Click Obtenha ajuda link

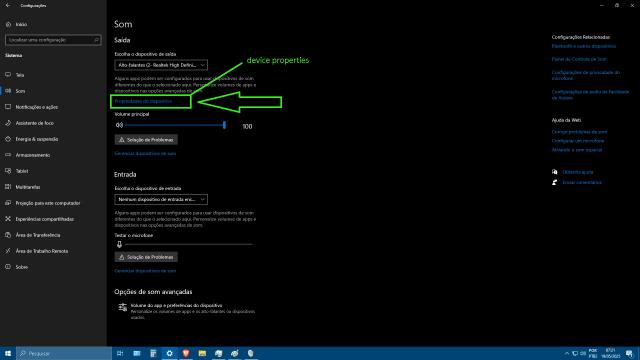coord(578,172)
